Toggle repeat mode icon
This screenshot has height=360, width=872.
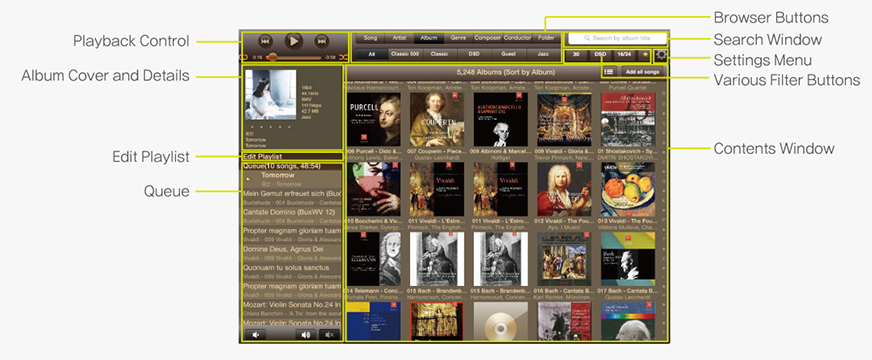click(244, 57)
